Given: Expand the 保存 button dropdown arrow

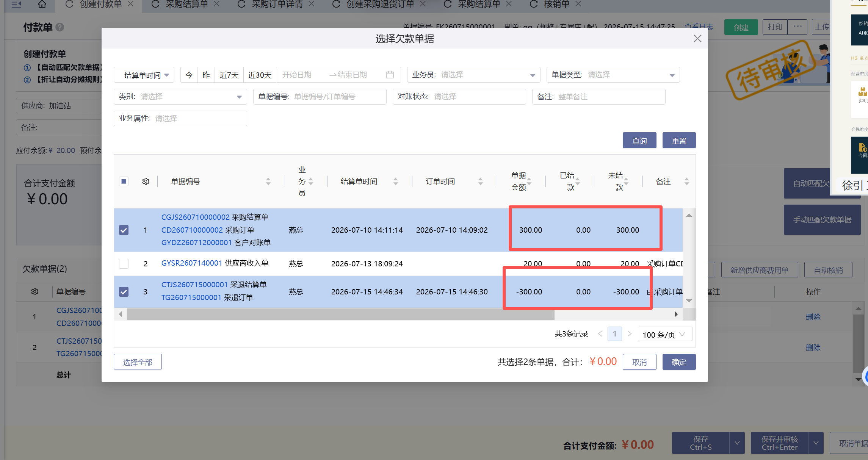Looking at the screenshot, I should [737, 443].
